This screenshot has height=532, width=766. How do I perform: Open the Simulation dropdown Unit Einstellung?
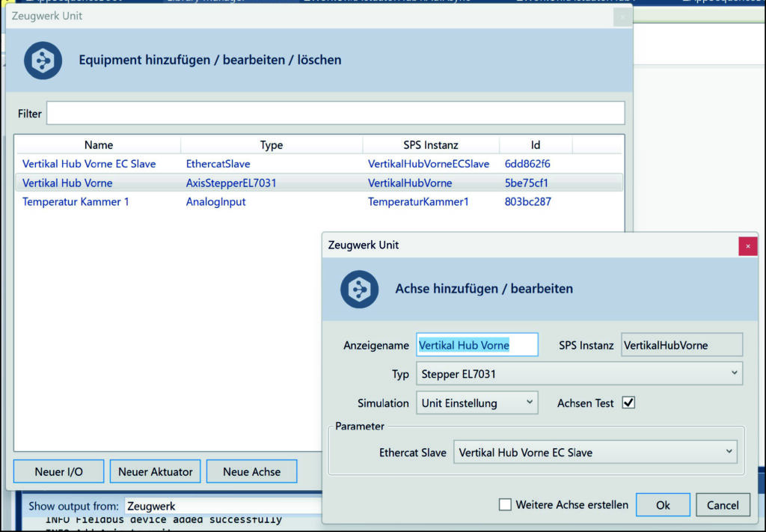(477, 403)
